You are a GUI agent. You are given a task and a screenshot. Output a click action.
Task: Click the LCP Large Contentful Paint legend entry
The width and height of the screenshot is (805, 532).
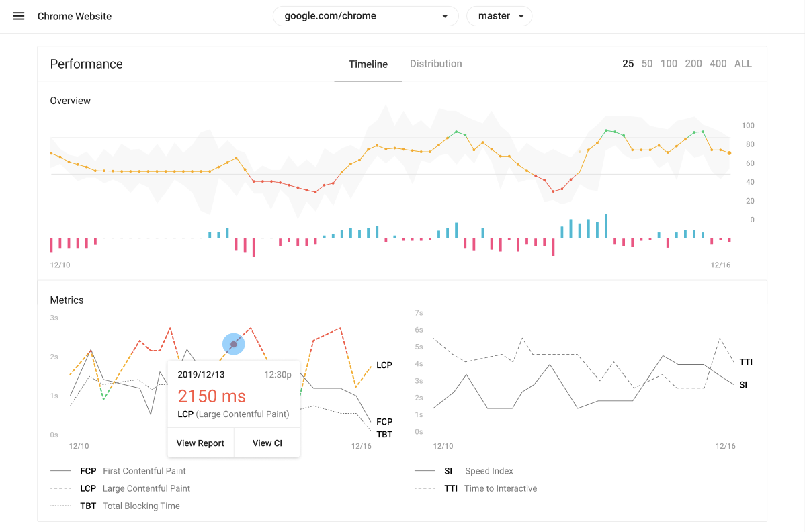(120, 488)
